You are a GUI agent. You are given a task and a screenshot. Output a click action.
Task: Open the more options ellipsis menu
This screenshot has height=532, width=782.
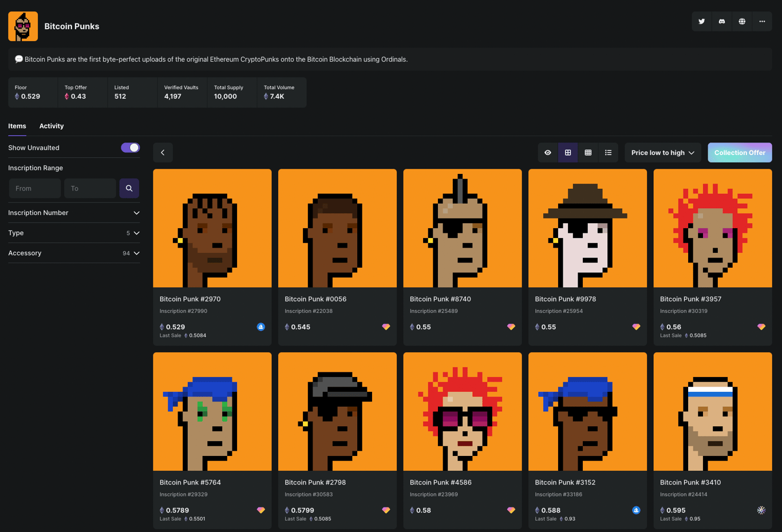[x=762, y=22]
